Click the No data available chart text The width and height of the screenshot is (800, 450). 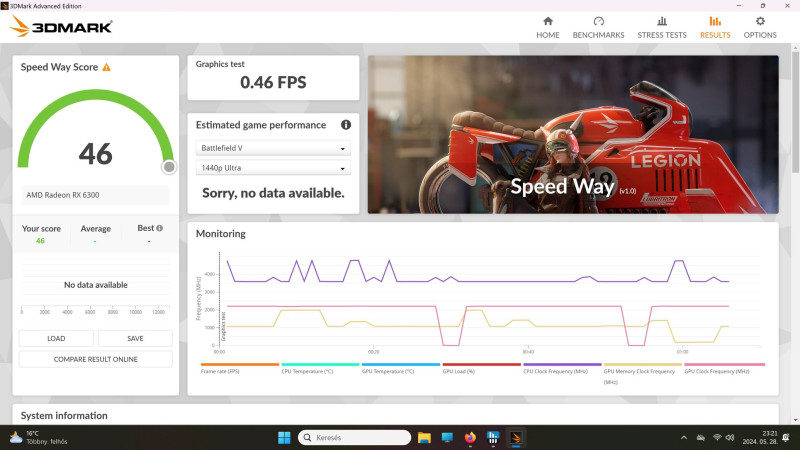click(95, 285)
